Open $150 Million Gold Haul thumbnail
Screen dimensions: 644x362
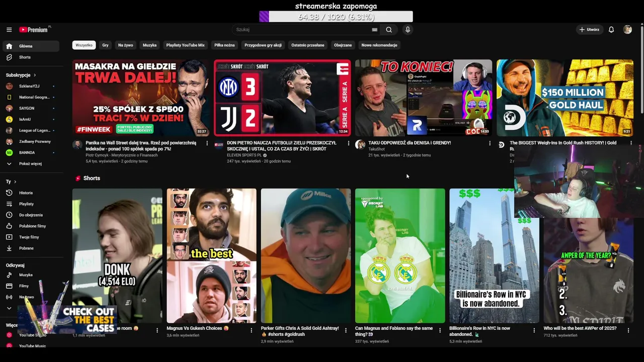tap(565, 98)
